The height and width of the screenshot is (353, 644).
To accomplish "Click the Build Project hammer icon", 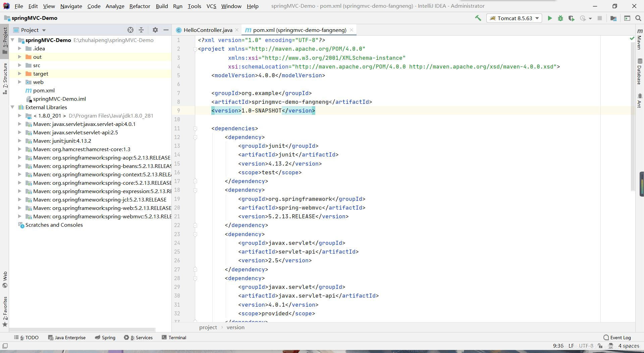I will pos(478,18).
